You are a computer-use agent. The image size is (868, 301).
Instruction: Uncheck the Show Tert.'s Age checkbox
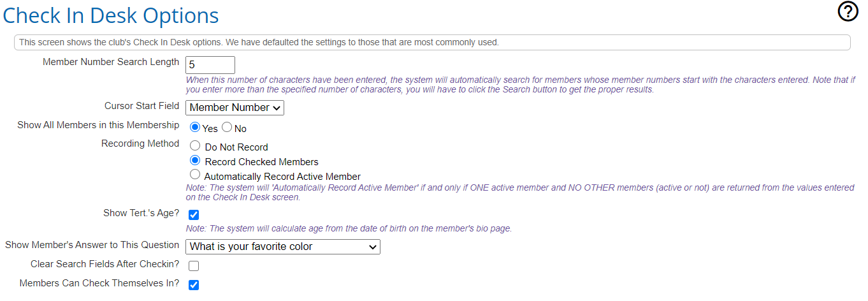pos(194,215)
